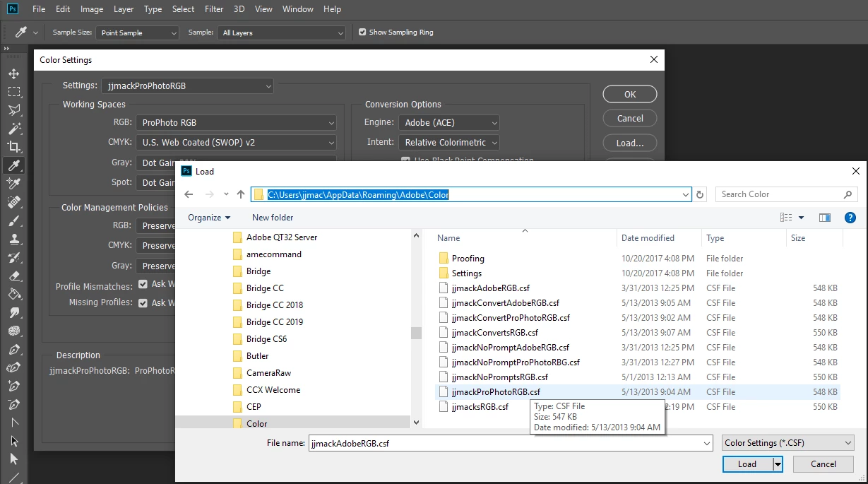The image size is (868, 484).
Task: Click OK in Color Settings dialog
Action: tap(630, 94)
